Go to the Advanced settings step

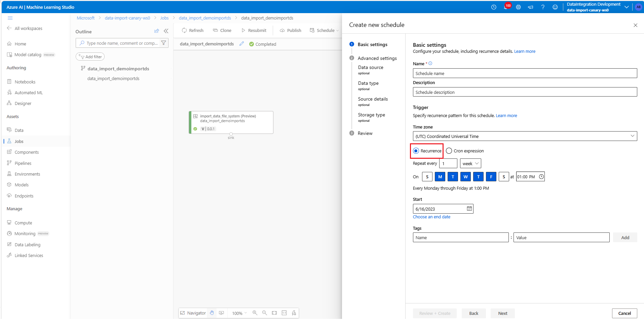point(377,58)
